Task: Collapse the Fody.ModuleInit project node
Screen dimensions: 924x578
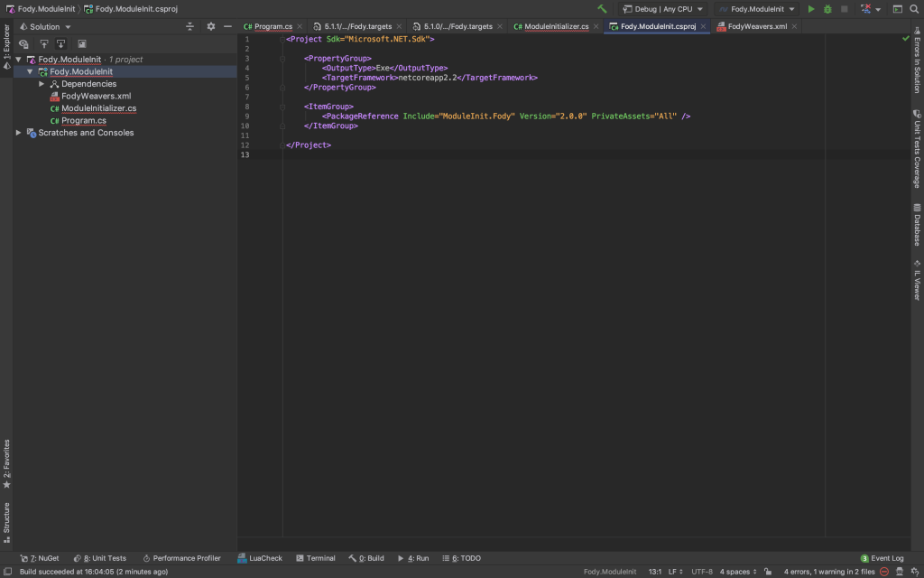Action: [x=30, y=72]
